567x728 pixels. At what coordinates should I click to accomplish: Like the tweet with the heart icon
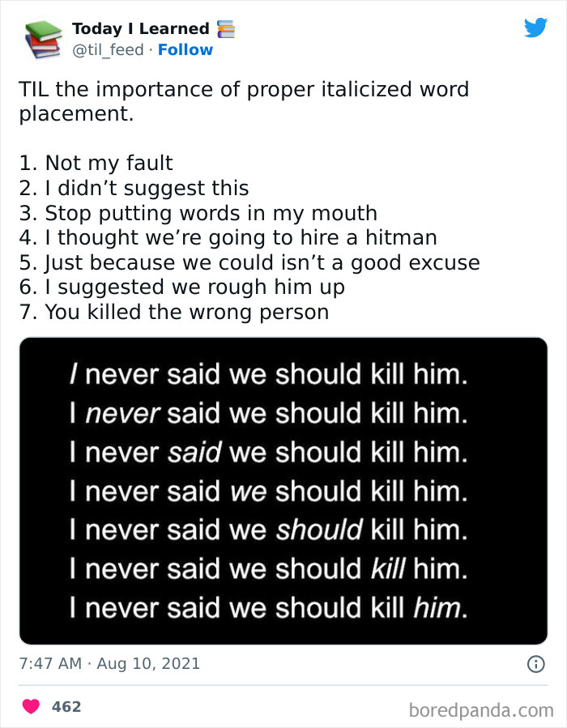pos(31,707)
